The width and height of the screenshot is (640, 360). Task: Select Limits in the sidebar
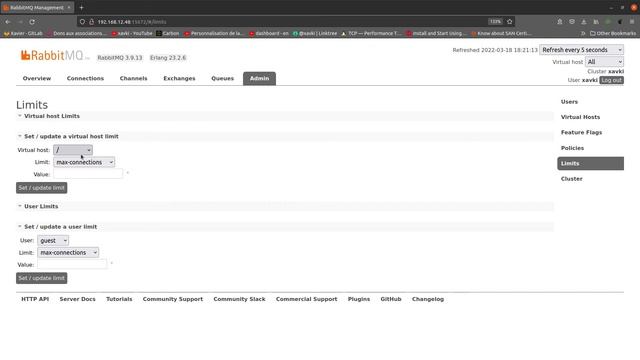coord(590,163)
